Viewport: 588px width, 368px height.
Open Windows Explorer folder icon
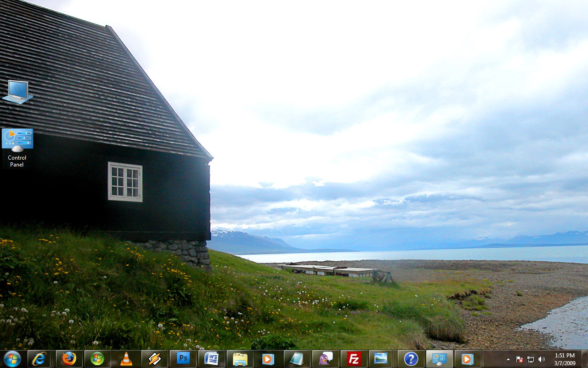coord(240,358)
